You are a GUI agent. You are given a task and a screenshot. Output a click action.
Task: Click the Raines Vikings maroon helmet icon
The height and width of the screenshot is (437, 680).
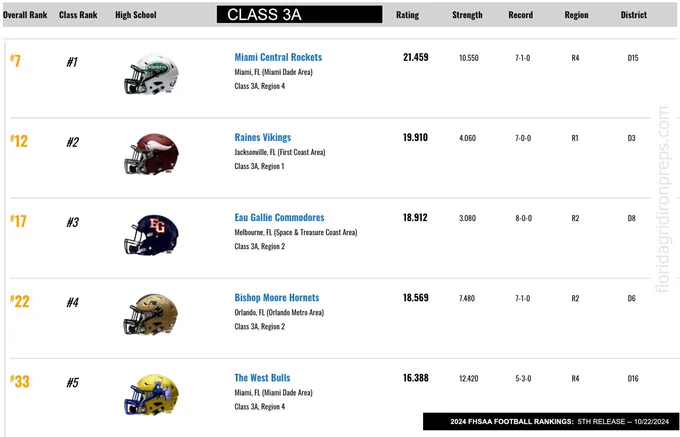coord(151,154)
